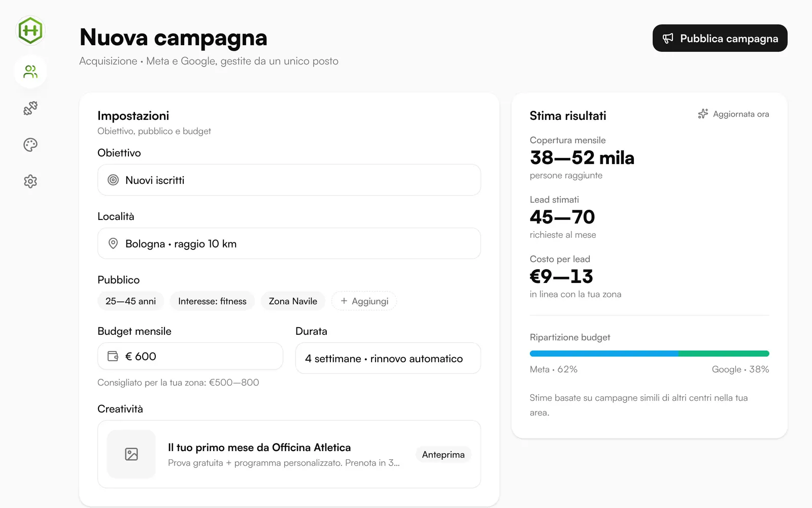Open the Anteprima creative preview
Viewport: 812px width, 508px height.
443,454
